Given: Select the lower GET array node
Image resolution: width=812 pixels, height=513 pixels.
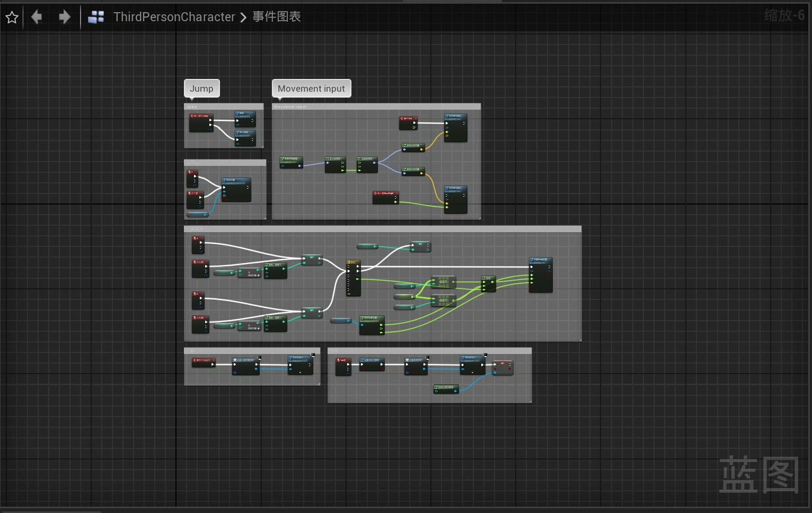Looking at the screenshot, I should (x=443, y=300).
